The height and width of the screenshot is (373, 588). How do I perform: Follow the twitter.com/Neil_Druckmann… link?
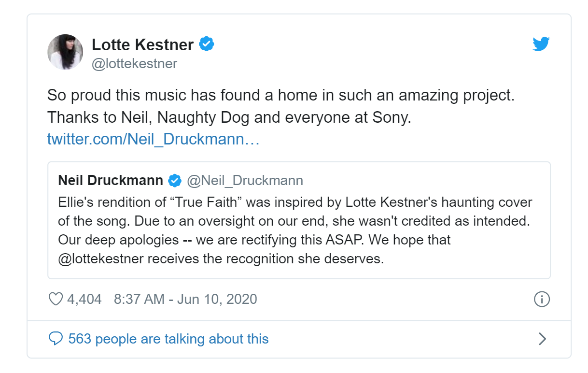tap(154, 139)
